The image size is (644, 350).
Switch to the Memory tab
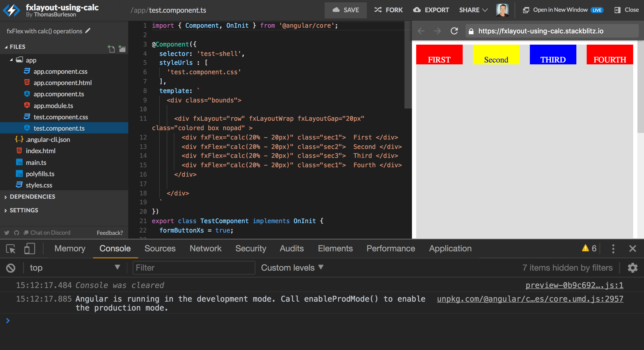coord(70,249)
